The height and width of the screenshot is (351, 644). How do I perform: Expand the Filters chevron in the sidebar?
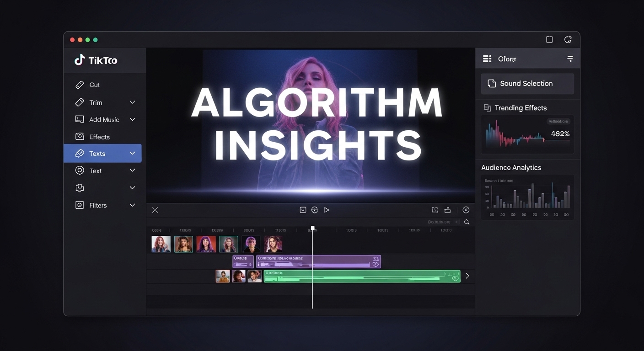point(132,205)
